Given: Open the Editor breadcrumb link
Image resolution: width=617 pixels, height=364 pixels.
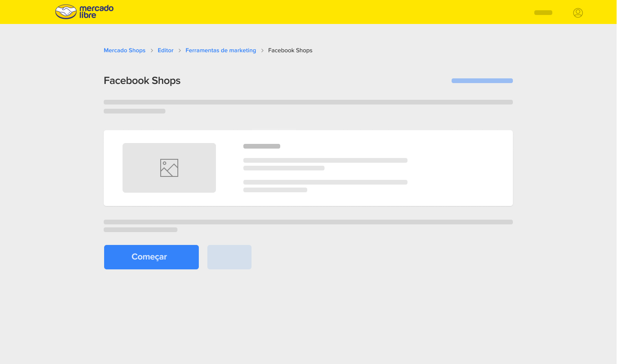Looking at the screenshot, I should coord(165,51).
